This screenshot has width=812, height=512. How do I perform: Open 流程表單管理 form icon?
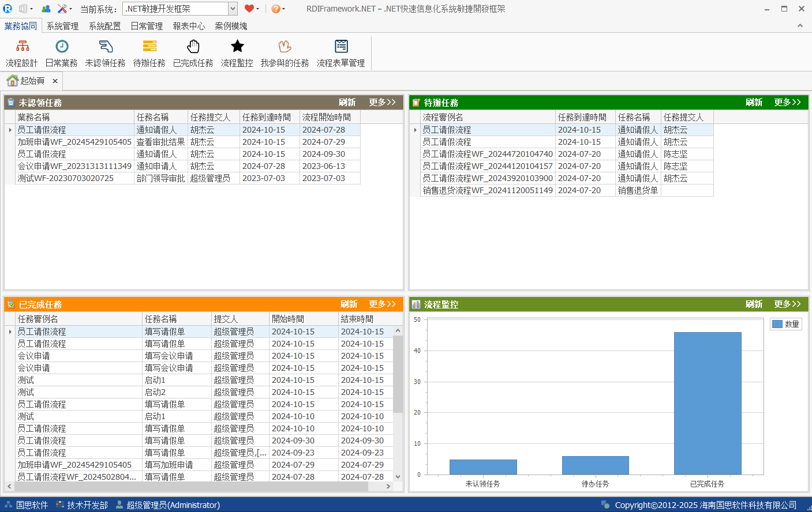pos(341,47)
